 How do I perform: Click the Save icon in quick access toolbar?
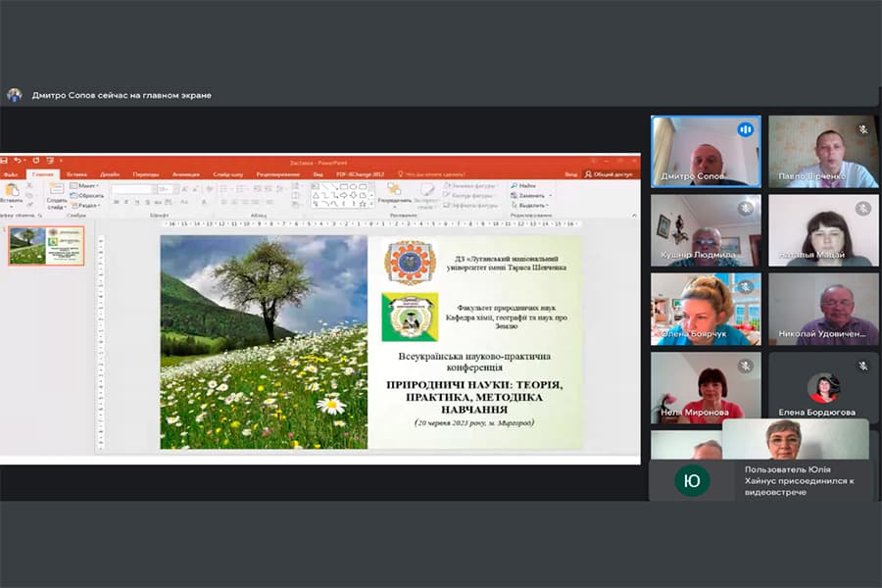point(5,161)
